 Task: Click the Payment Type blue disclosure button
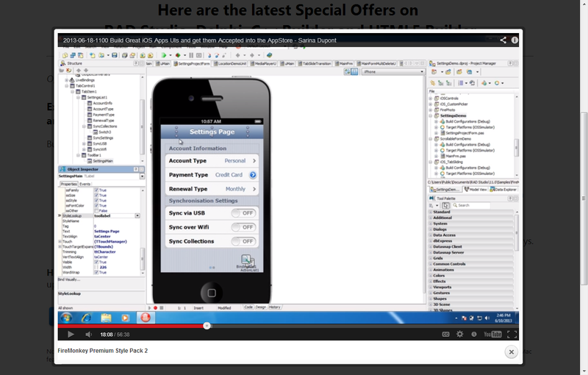(x=253, y=175)
